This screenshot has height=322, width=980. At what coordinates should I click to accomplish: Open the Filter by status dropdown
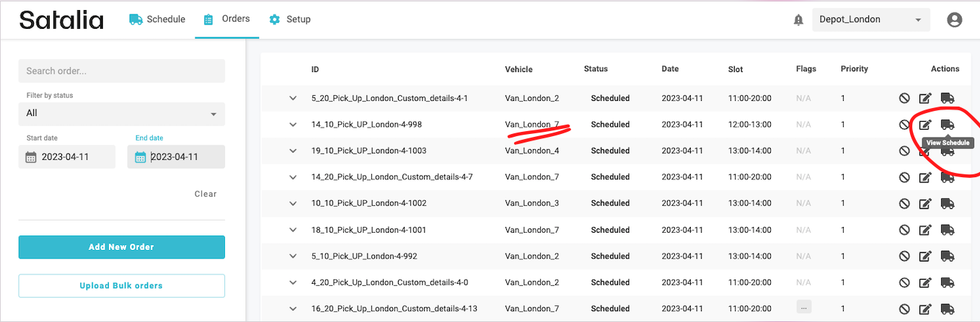(x=121, y=114)
